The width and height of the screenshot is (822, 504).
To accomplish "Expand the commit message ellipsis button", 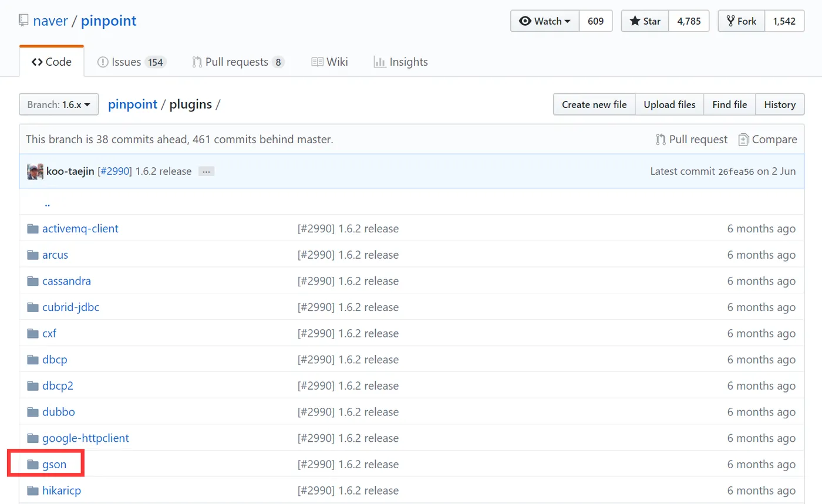I will 205,171.
